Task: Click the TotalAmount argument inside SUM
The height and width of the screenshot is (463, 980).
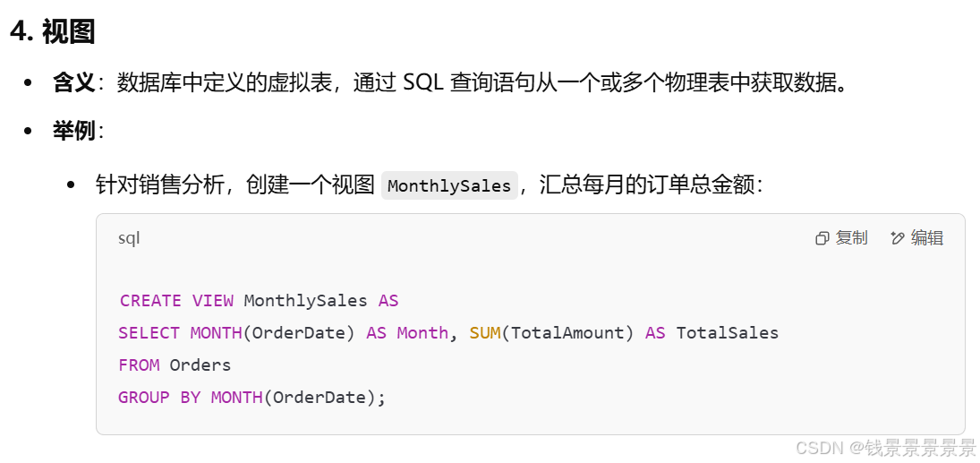Action: point(568,333)
